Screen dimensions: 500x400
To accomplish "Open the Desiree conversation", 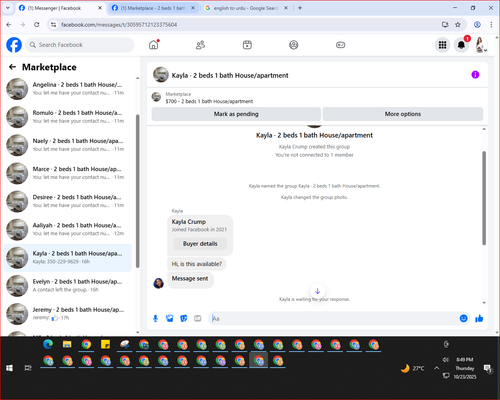I will coord(68,201).
